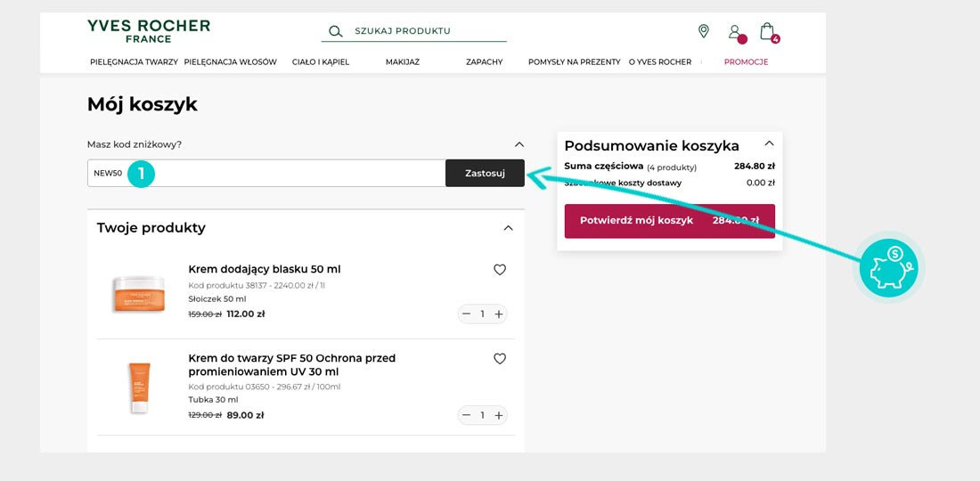980x481 pixels.
Task: Click the Yves Rocher France logo
Action: 149,30
